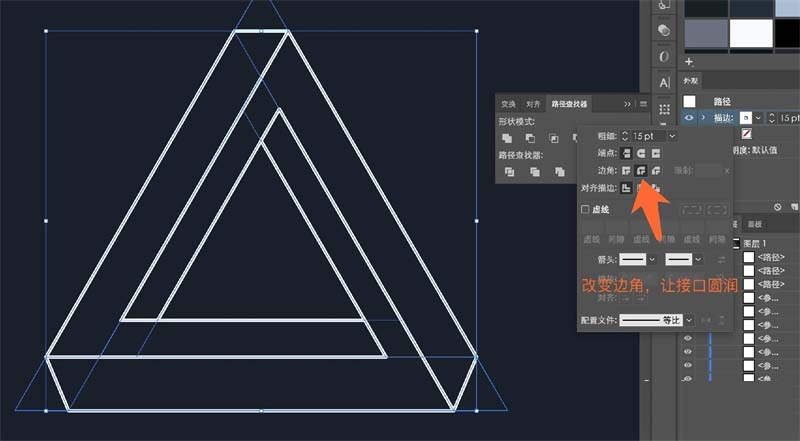
Task: Open the stroke weight 15 pt dropdown
Action: pos(672,136)
